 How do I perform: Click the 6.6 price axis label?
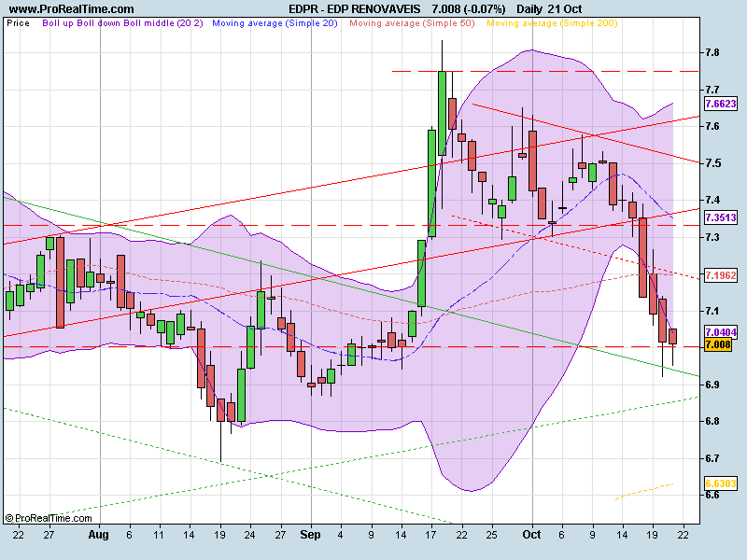pyautogui.click(x=712, y=496)
